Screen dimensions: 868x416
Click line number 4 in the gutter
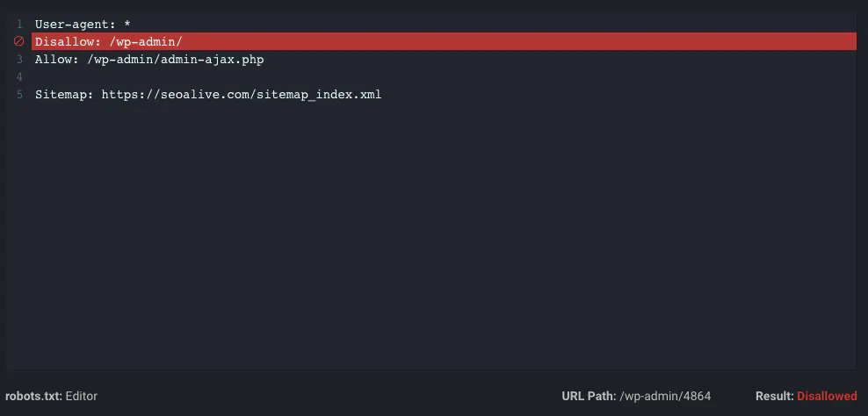[x=18, y=77]
